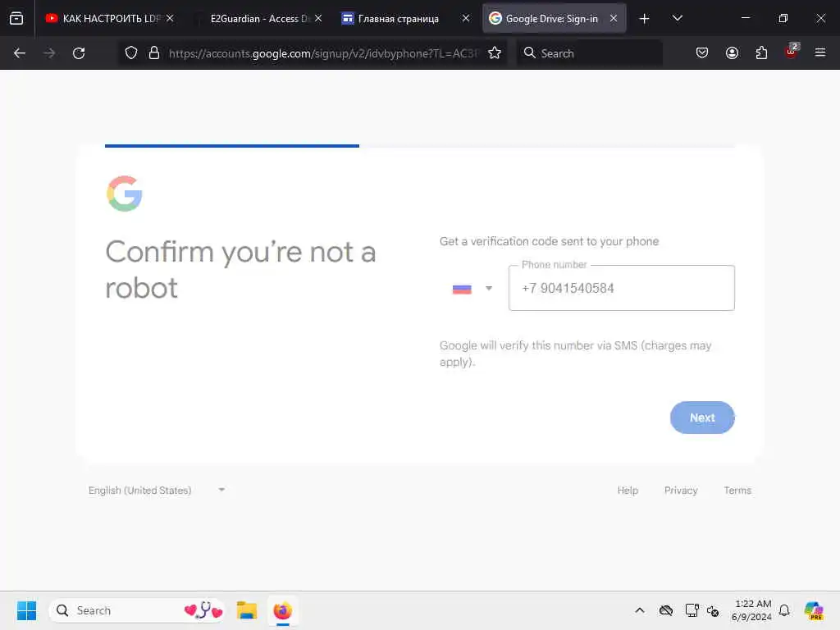
Task: Select Google Drive Sign-in tab
Action: 554,19
